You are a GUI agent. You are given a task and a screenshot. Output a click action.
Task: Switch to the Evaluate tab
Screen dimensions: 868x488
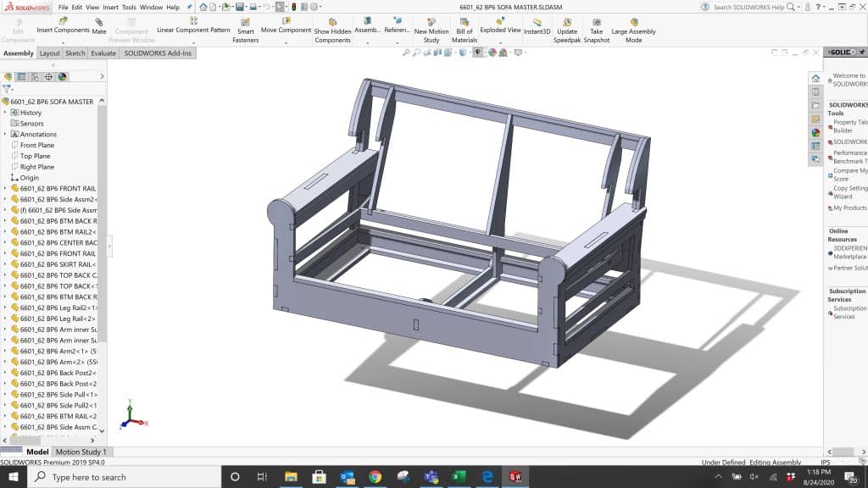tap(103, 53)
